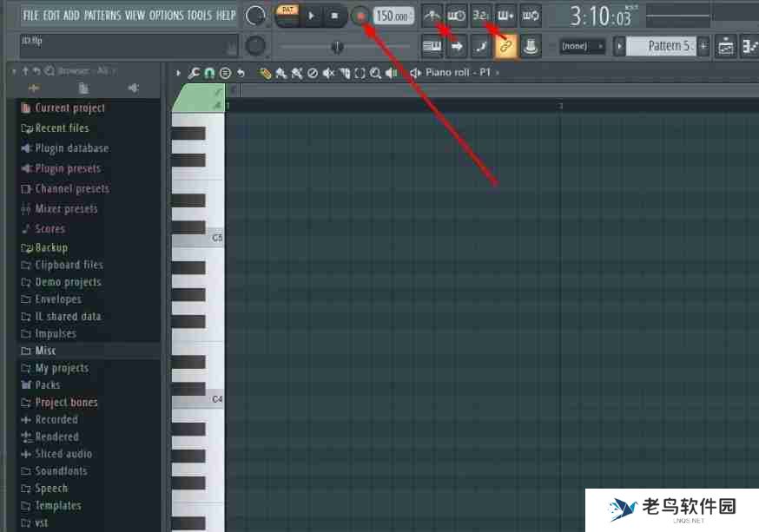The image size is (759, 532).
Task: Toggle the highlighted multilink to controllers button
Action: click(505, 46)
